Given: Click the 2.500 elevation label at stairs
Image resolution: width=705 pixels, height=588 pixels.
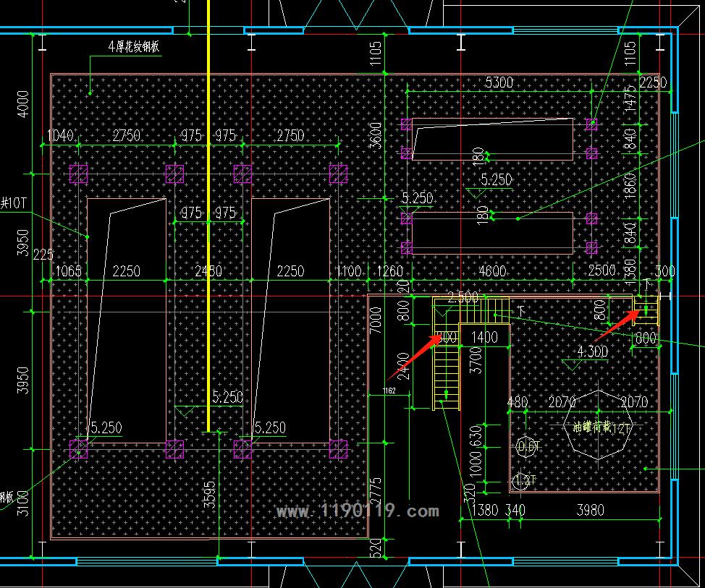Looking at the screenshot, I should pyautogui.click(x=463, y=297).
